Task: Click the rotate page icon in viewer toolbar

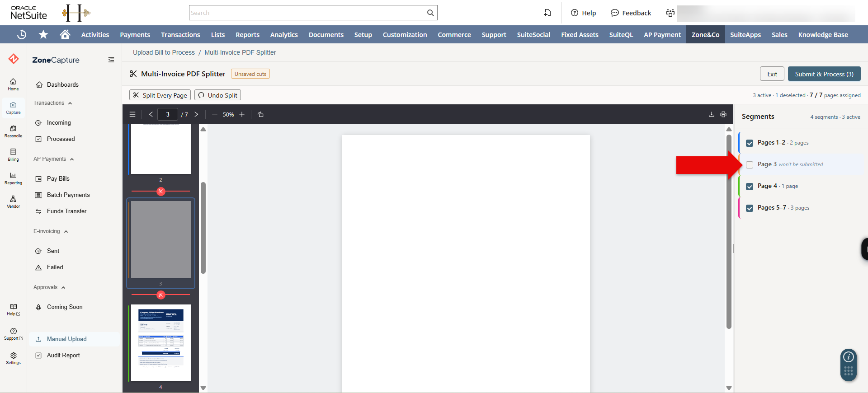Action: 260,114
